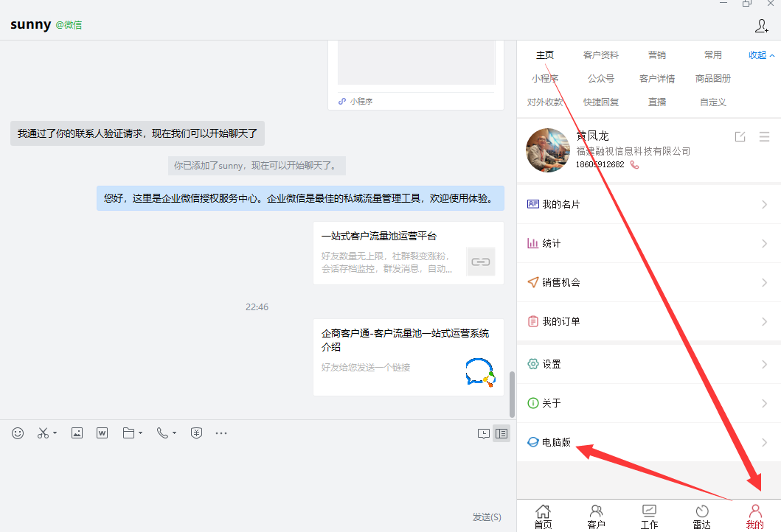Click the chat scrollbar thumb

click(x=512, y=395)
